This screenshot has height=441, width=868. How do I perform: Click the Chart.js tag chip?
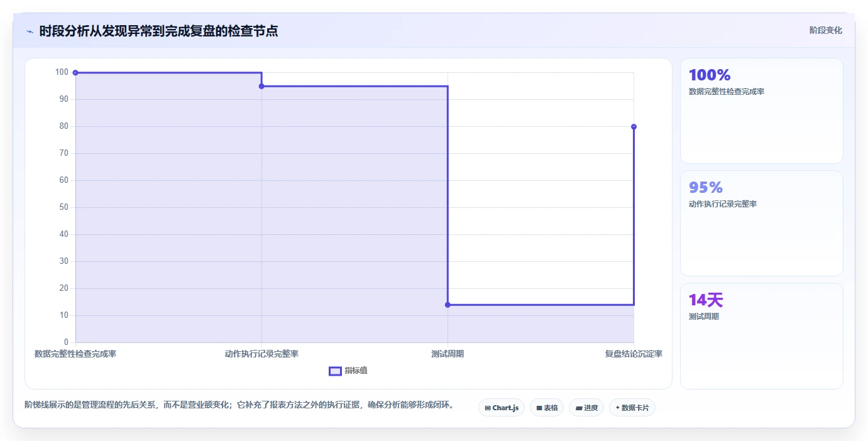click(502, 408)
